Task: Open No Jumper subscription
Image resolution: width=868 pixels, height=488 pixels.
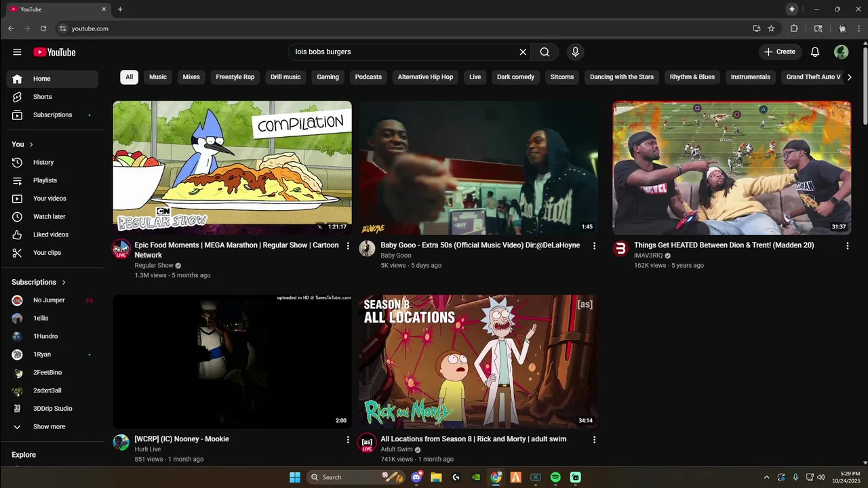Action: 52,300
